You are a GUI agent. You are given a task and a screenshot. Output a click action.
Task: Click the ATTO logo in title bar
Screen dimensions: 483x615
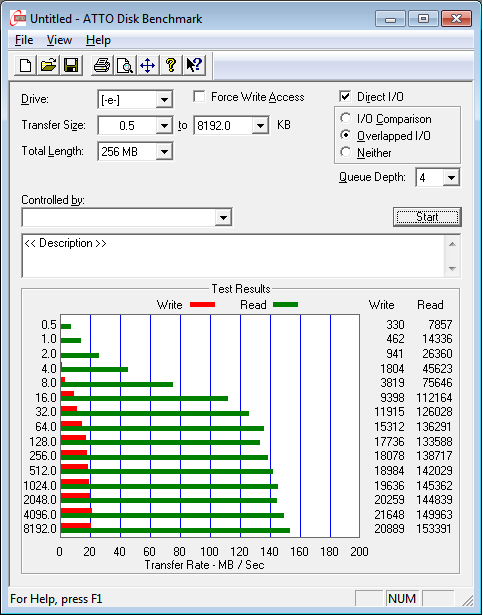tap(17, 18)
